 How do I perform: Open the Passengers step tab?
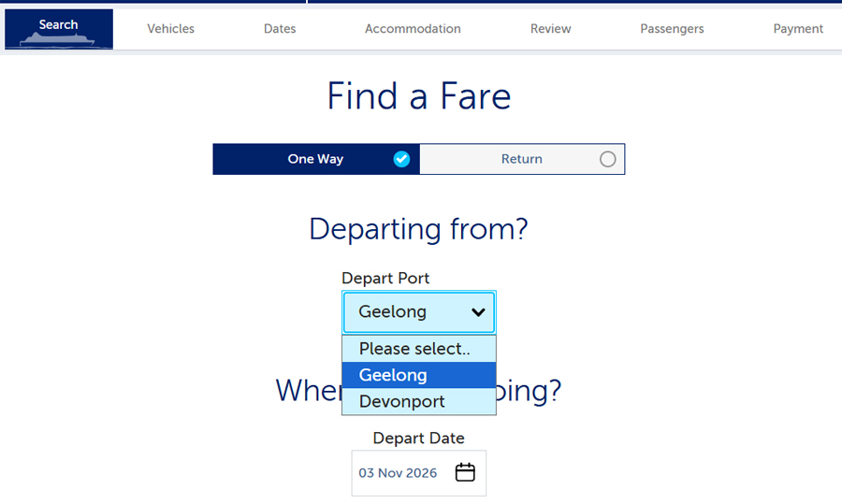tap(672, 29)
